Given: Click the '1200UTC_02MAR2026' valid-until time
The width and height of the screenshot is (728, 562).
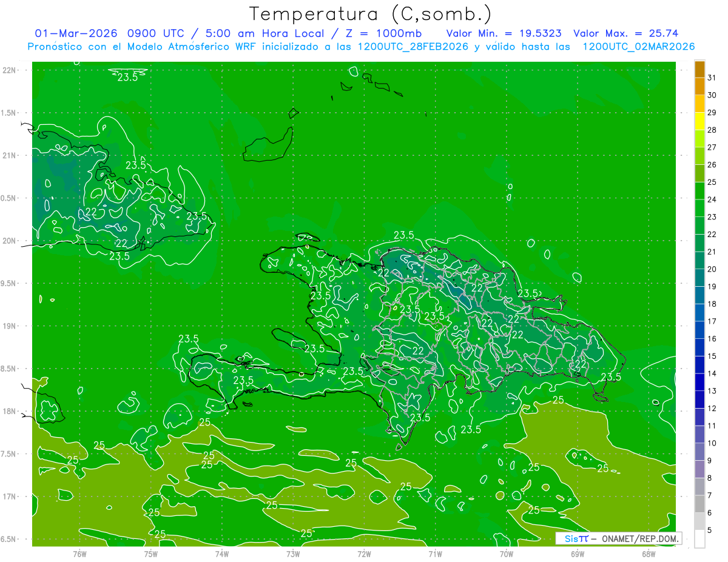Looking at the screenshot, I should pos(638,47).
